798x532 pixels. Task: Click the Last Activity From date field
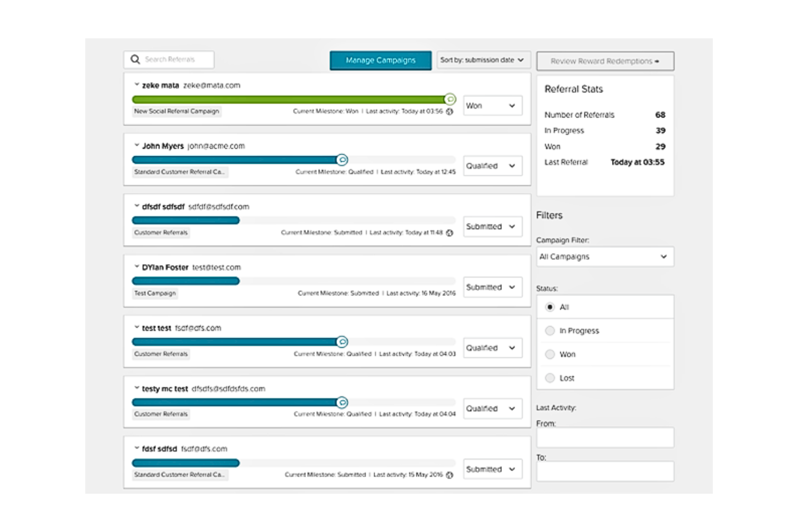tap(605, 438)
